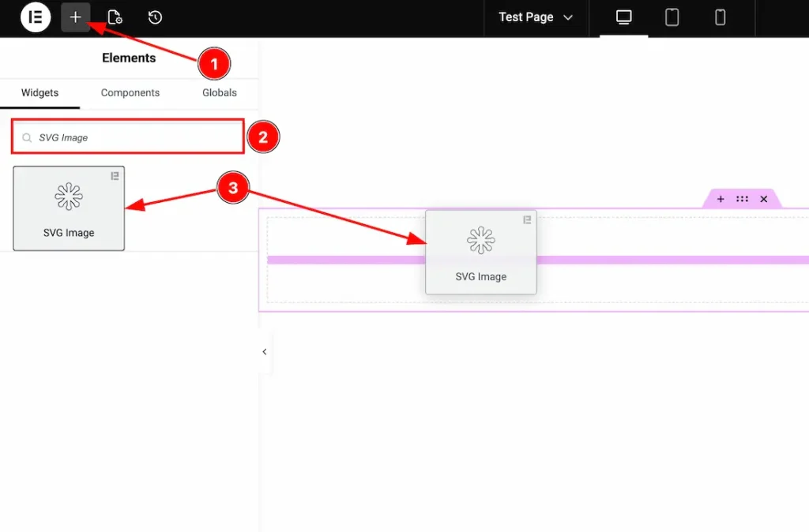Select the SVG Image widget in the panel
Image resolution: width=809 pixels, height=532 pixels.
coord(69,208)
